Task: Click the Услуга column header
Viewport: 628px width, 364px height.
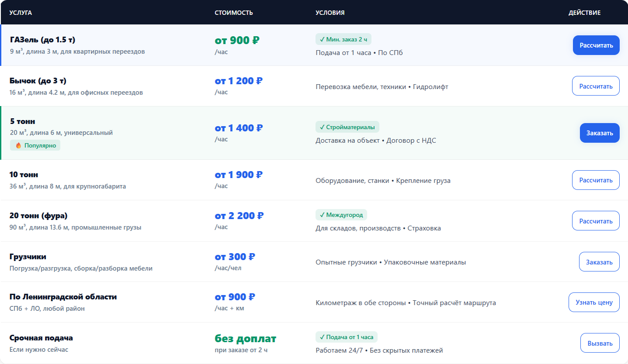Action: tap(21, 13)
